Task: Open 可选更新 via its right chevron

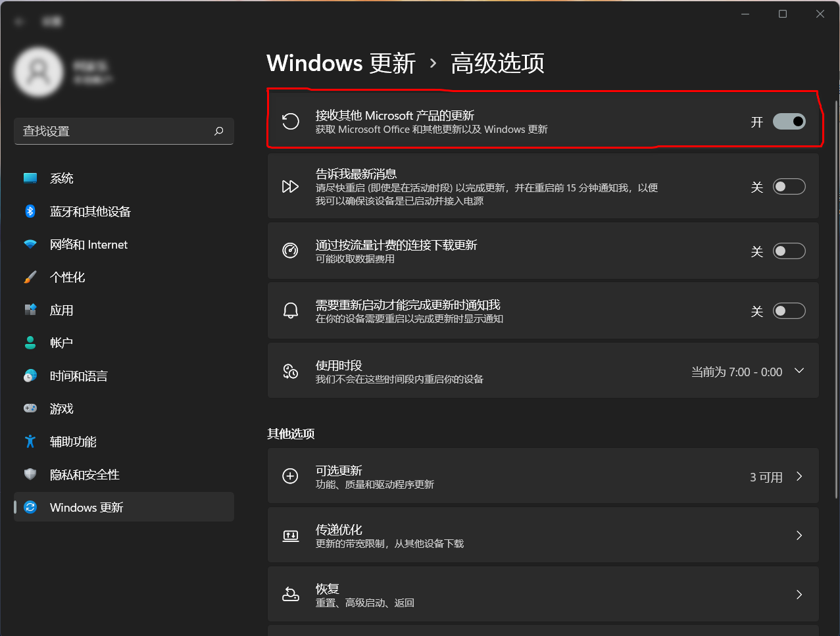Action: click(799, 476)
